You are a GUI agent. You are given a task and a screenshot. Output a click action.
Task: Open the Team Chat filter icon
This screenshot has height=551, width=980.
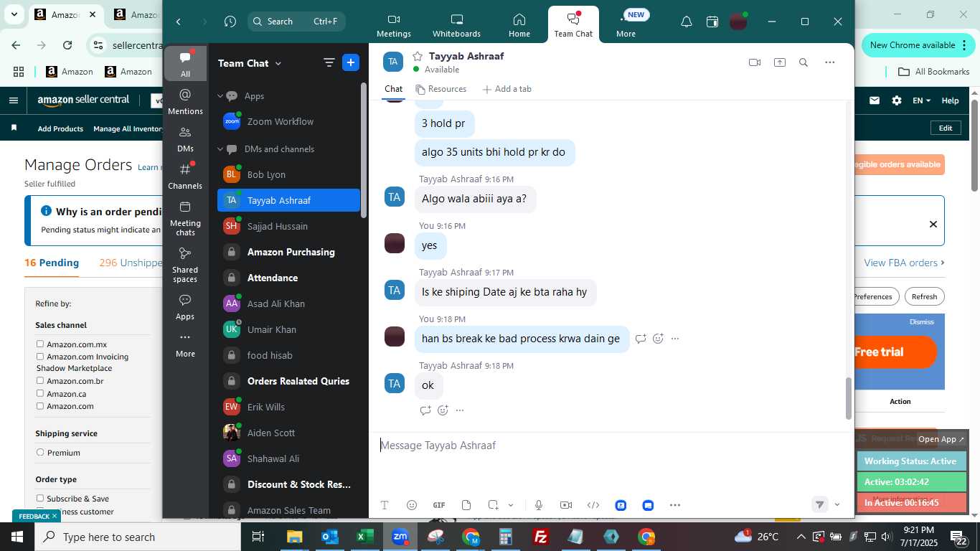click(x=329, y=62)
